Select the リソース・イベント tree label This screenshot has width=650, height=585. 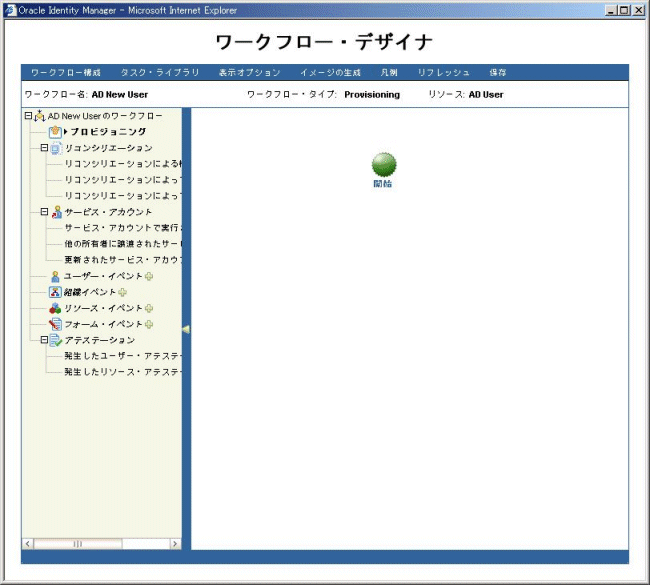tap(103, 308)
